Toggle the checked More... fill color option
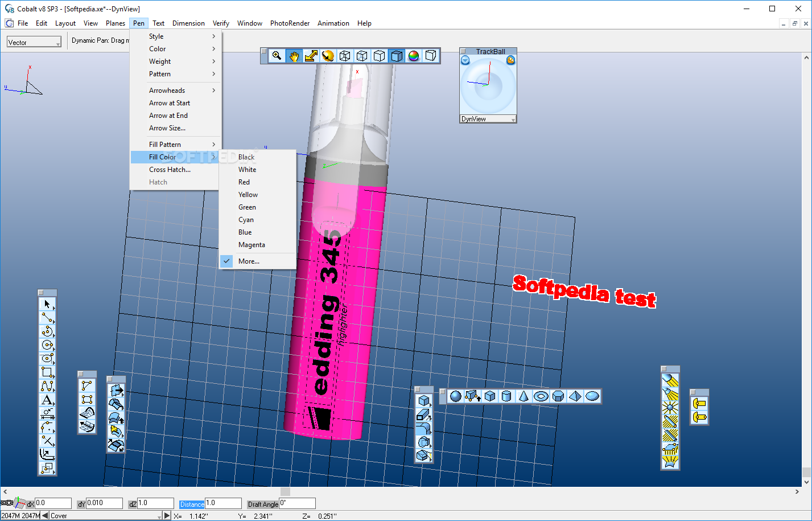The height and width of the screenshot is (521, 812). (258, 261)
